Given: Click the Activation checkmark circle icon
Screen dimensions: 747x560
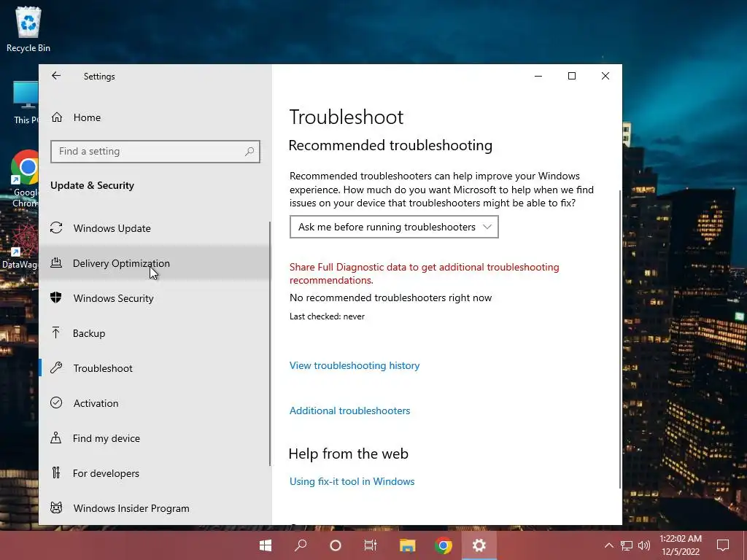Looking at the screenshot, I should click(56, 402).
